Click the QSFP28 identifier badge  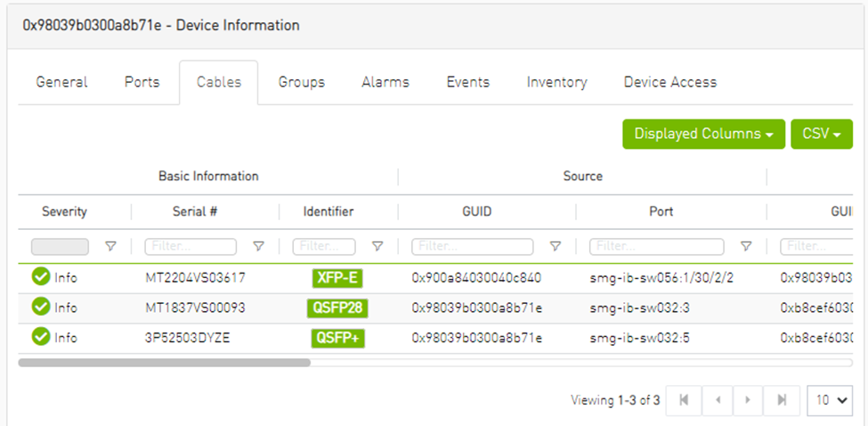(x=339, y=308)
